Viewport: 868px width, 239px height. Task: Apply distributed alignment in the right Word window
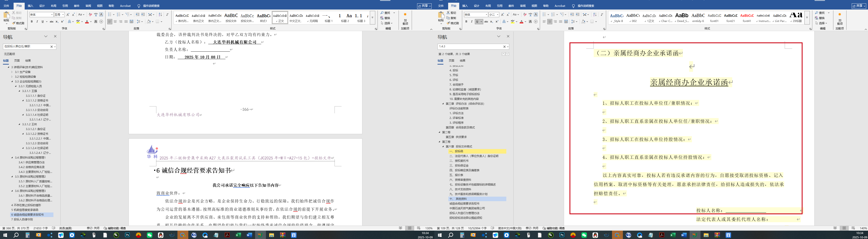(x=566, y=22)
